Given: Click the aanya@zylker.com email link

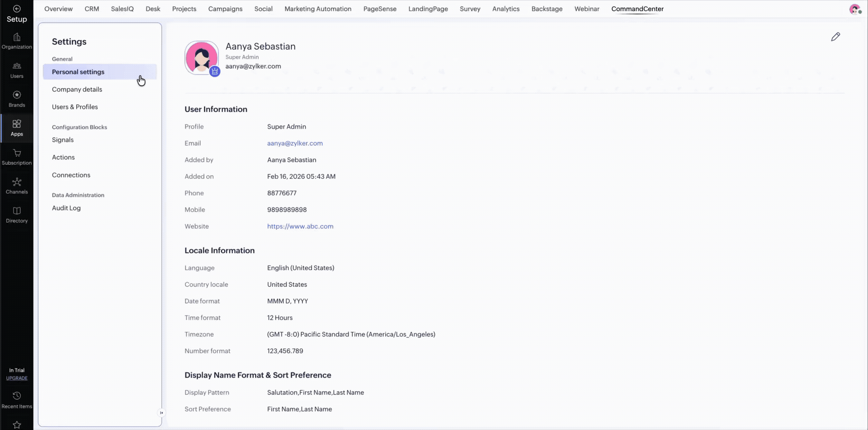Looking at the screenshot, I should click(295, 143).
